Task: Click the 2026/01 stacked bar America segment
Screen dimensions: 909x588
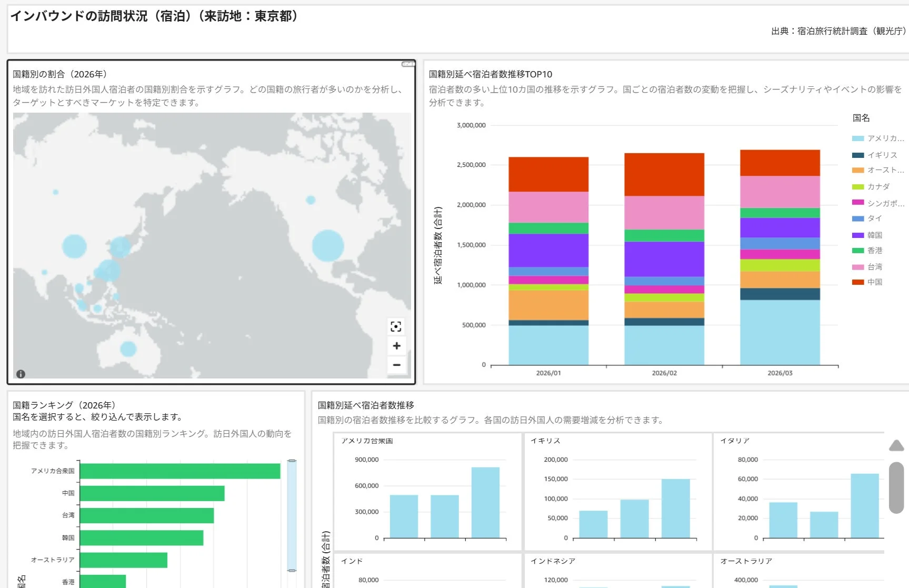Action: [x=548, y=345]
